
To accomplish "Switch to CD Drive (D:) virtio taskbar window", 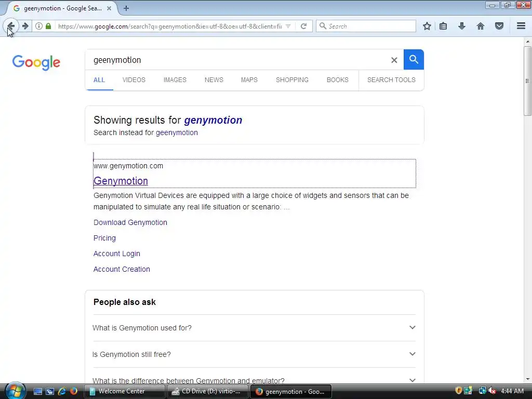I will tap(207, 392).
